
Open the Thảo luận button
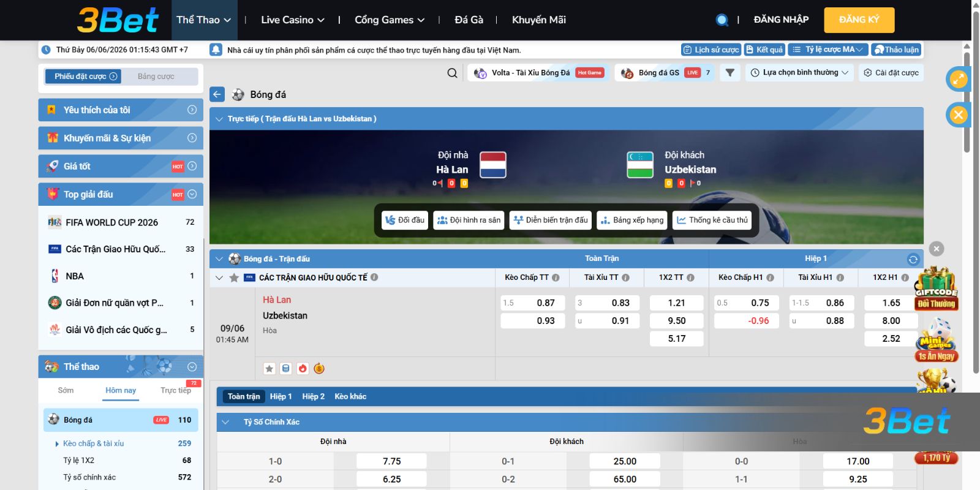pyautogui.click(x=896, y=50)
